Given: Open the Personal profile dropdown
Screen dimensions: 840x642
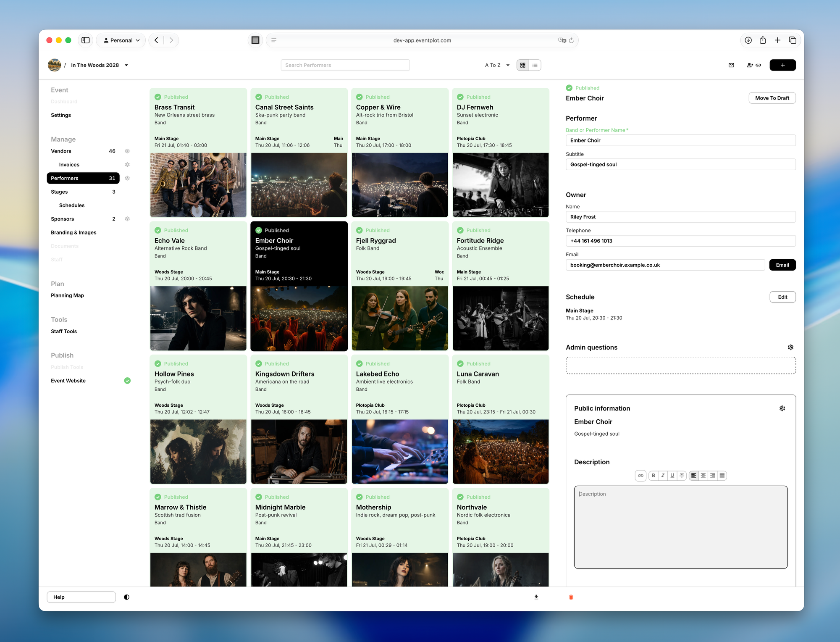Looking at the screenshot, I should coord(121,40).
